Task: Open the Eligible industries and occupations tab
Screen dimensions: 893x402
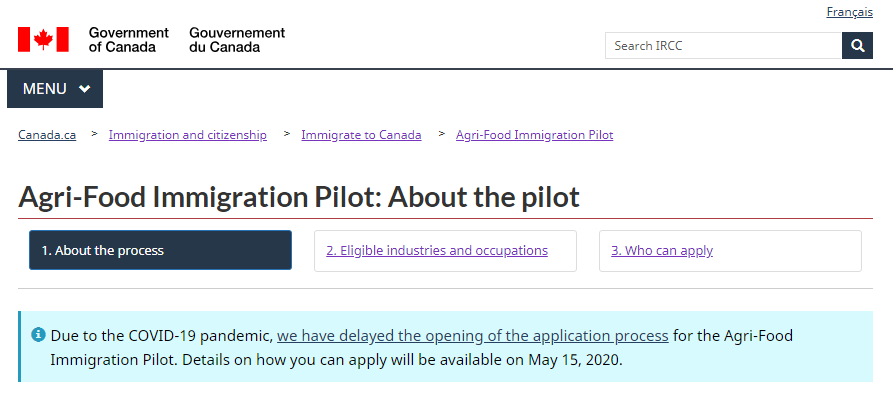Action: tap(445, 251)
